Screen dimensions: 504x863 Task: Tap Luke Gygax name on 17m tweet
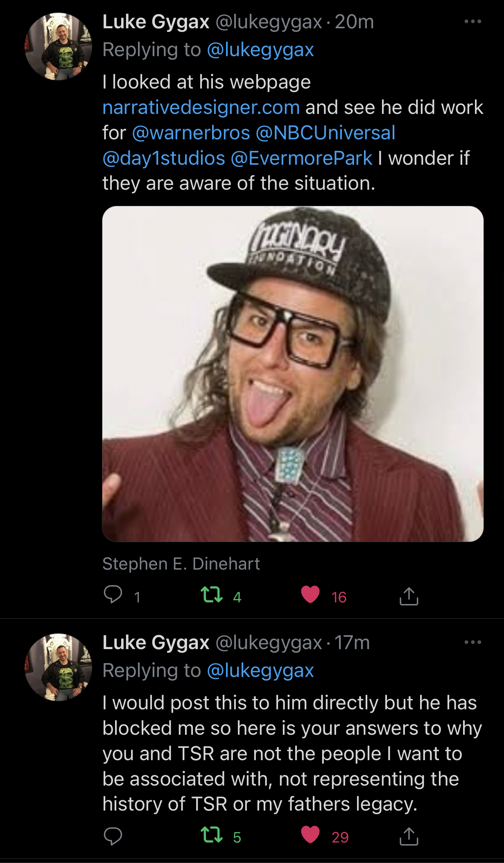[x=156, y=642]
